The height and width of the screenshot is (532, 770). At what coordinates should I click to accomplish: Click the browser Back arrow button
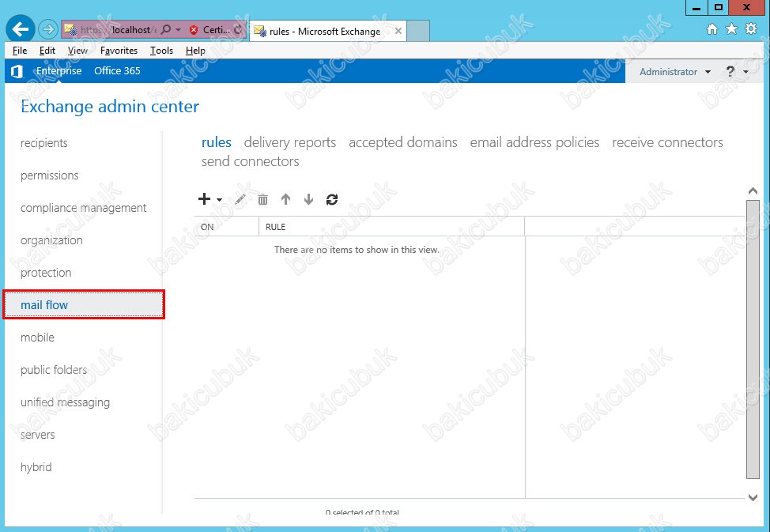click(20, 29)
